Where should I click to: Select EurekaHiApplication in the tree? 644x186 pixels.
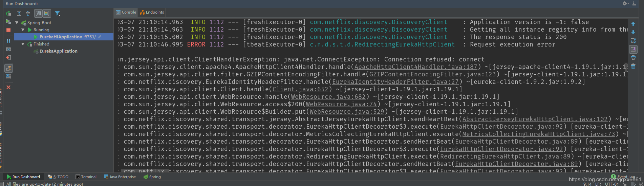click(61, 37)
